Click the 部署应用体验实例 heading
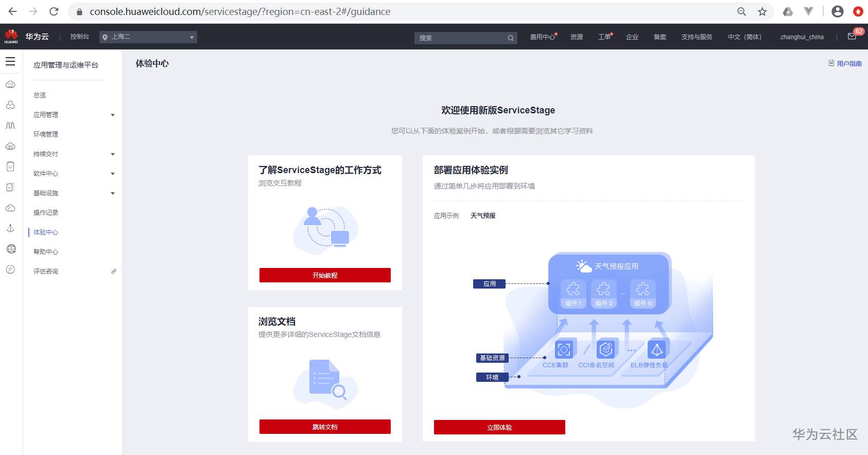 pyautogui.click(x=471, y=170)
